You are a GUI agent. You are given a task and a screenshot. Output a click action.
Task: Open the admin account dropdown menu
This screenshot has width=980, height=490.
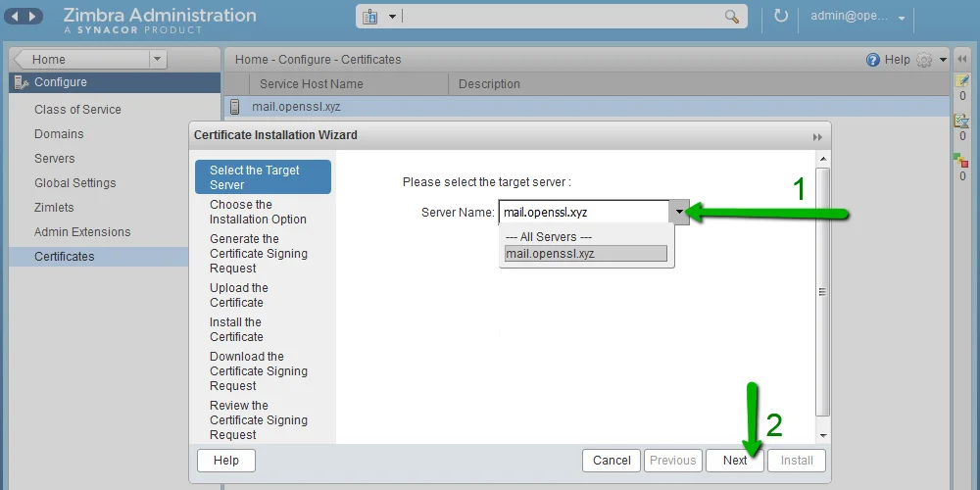pyautogui.click(x=901, y=18)
